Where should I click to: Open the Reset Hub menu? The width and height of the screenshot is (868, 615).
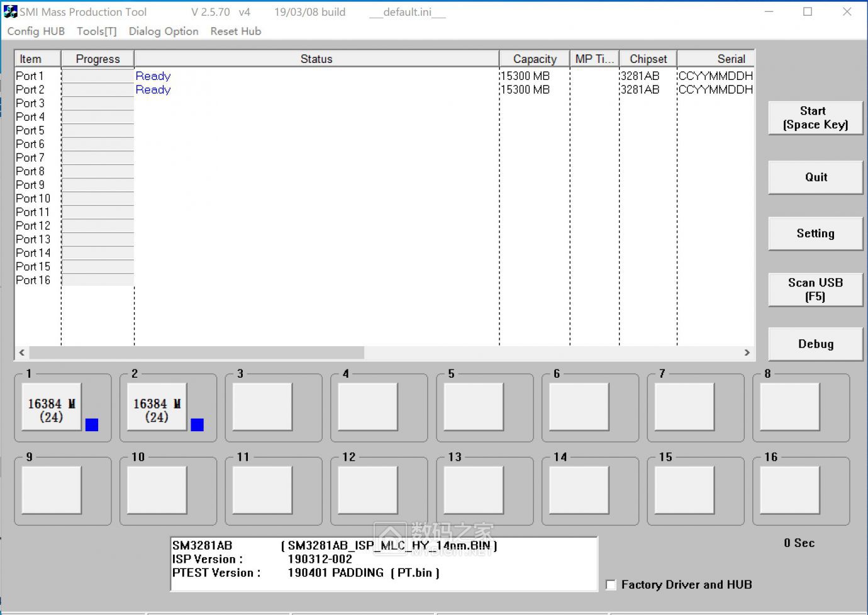pos(235,31)
